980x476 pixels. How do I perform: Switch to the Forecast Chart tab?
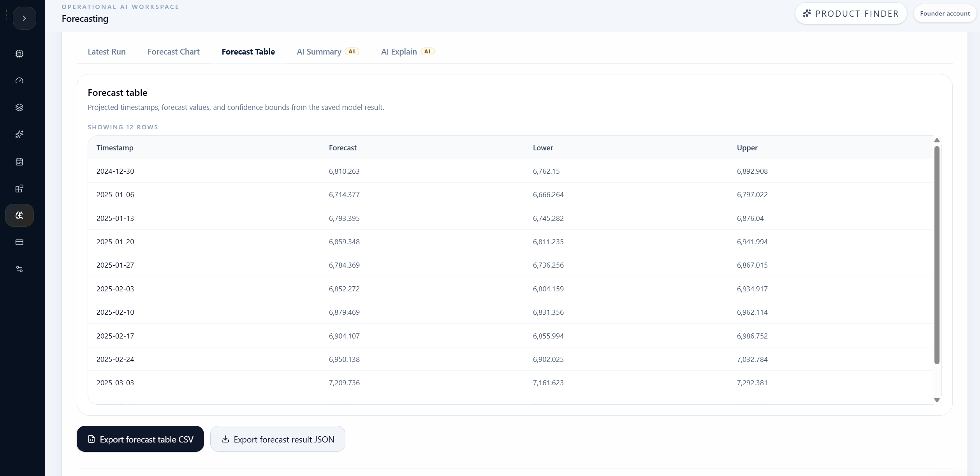pos(174,51)
